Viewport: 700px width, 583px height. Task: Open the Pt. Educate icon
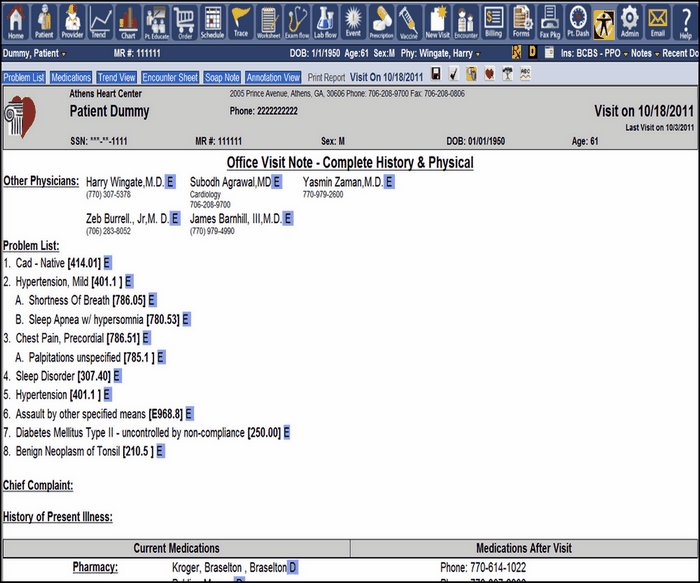(156, 21)
